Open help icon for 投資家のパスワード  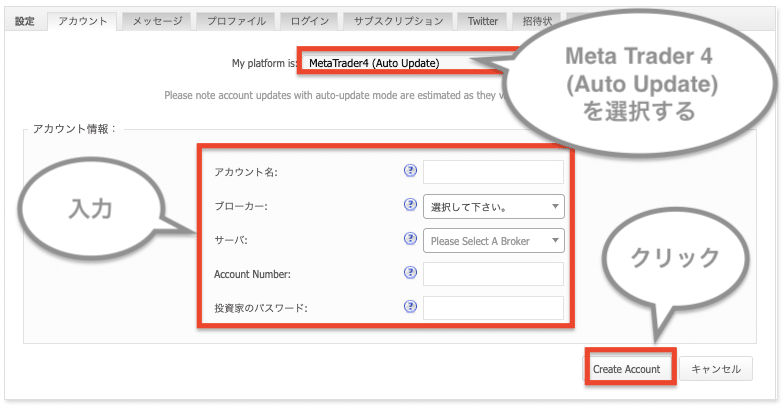[410, 307]
